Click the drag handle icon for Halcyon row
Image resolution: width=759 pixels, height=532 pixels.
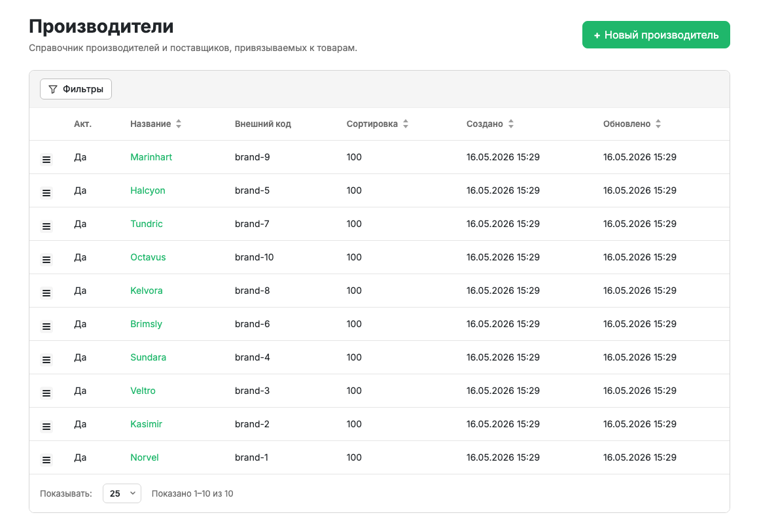coord(46,192)
